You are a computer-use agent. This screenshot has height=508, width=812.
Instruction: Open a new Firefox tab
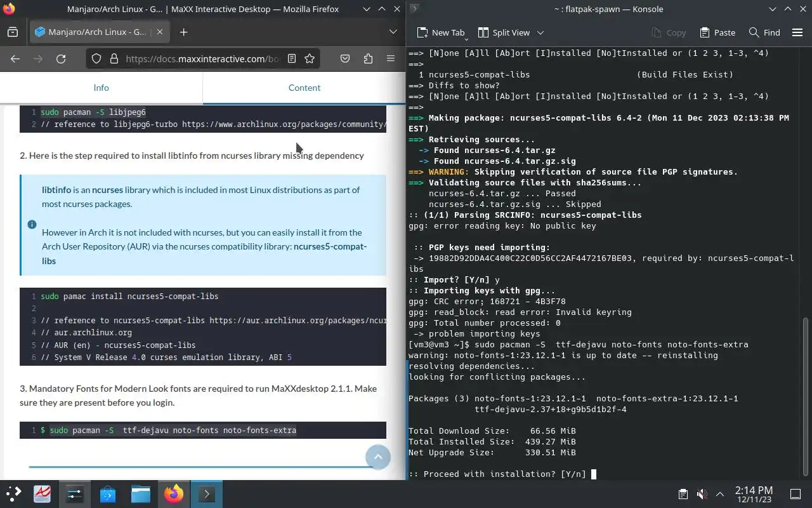183,32
